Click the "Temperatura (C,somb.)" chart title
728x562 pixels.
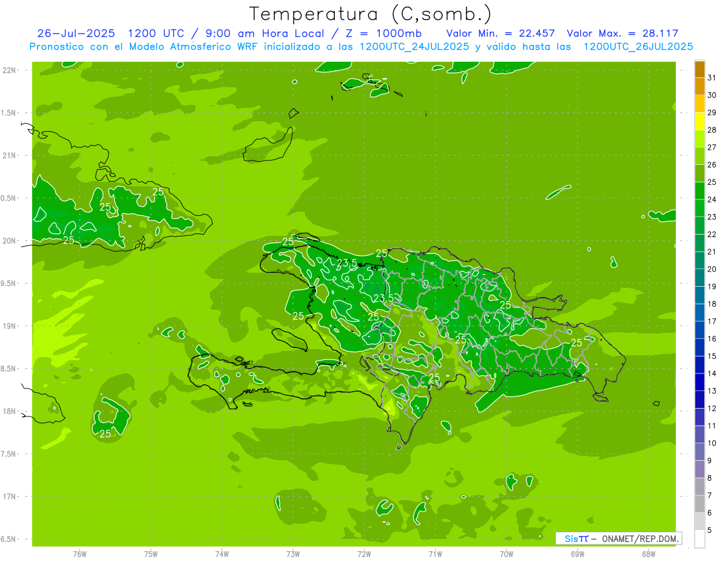(x=371, y=14)
